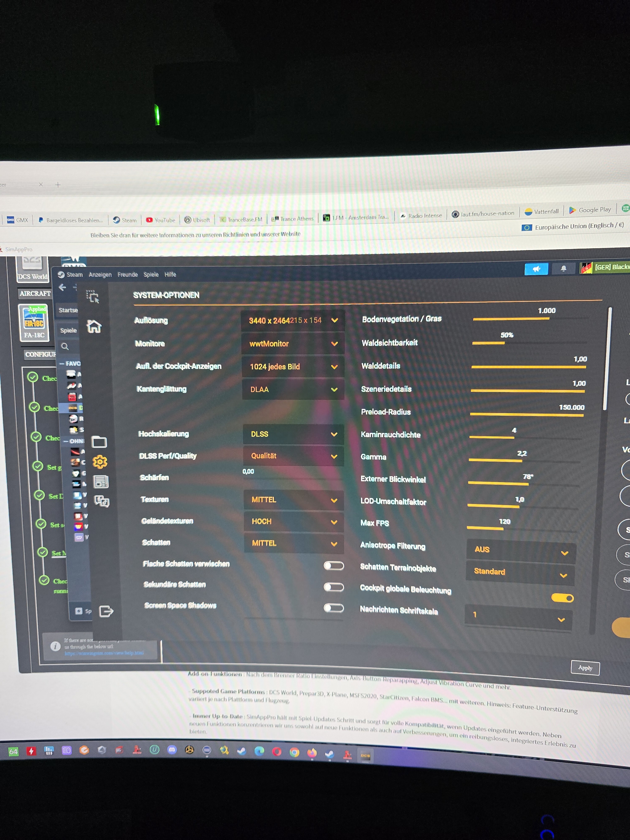This screenshot has height=840, width=630.
Task: Open the Ubisoft bookmark
Action: (197, 220)
